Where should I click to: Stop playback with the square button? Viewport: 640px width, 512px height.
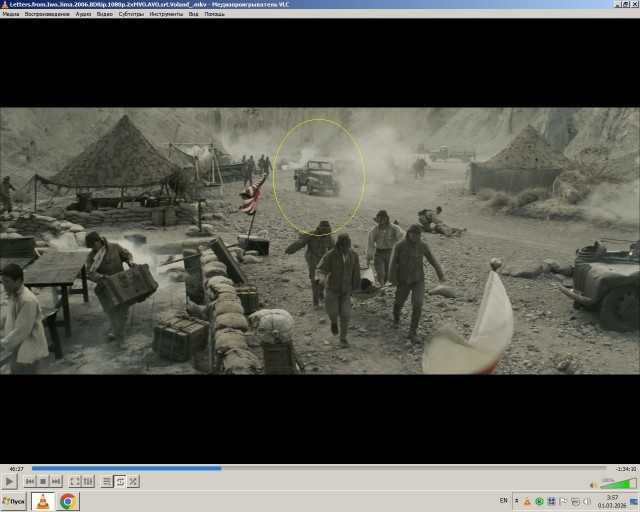(x=43, y=482)
